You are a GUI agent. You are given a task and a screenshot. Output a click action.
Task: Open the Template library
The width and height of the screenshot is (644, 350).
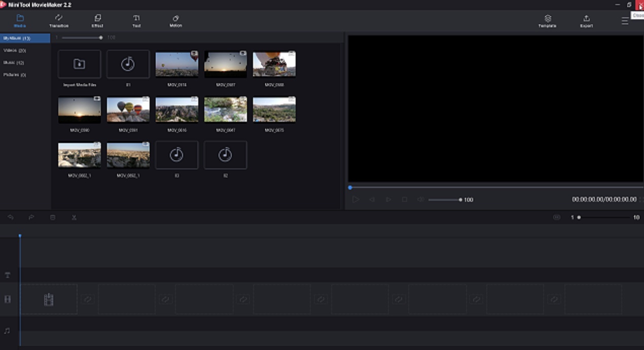(548, 21)
